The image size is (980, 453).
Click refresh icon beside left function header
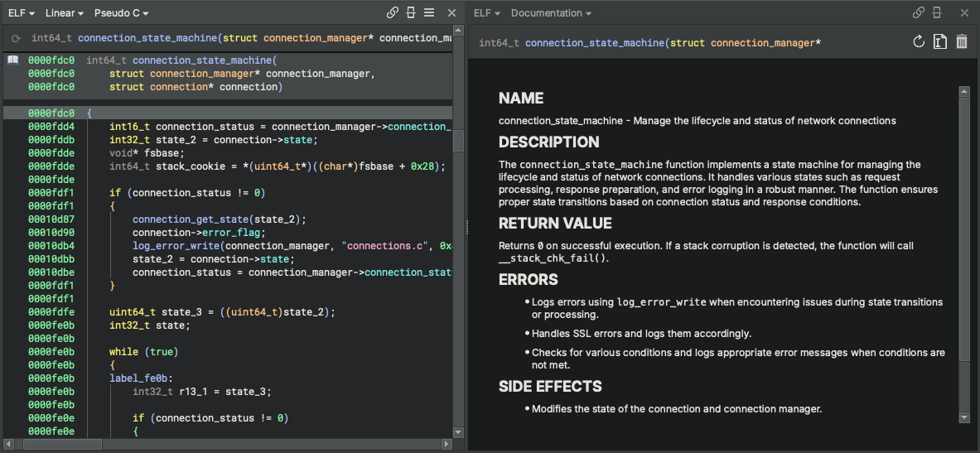[17, 38]
